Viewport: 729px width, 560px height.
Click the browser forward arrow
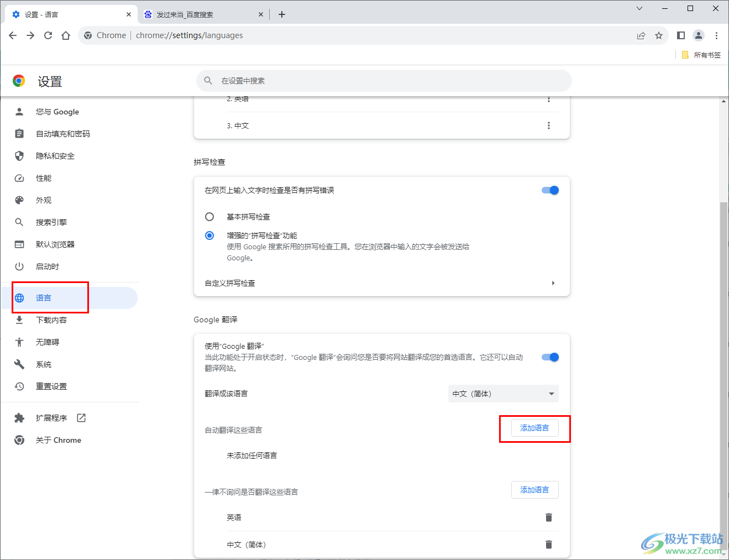coord(30,35)
